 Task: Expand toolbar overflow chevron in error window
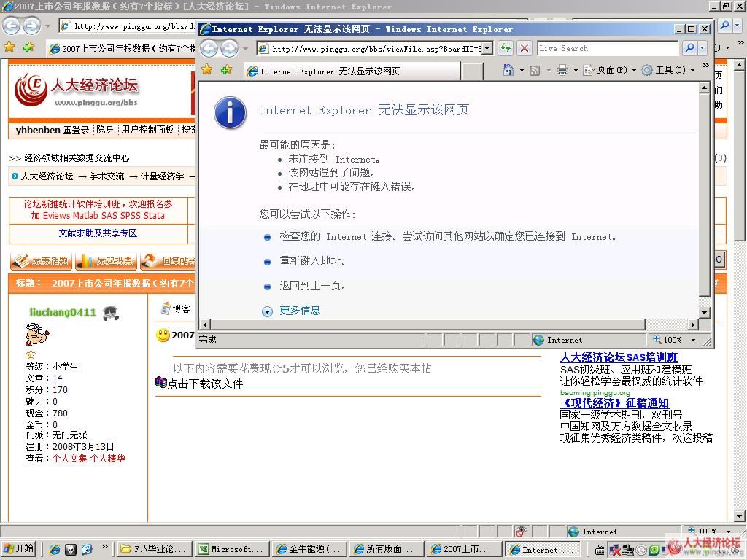pyautogui.click(x=705, y=65)
